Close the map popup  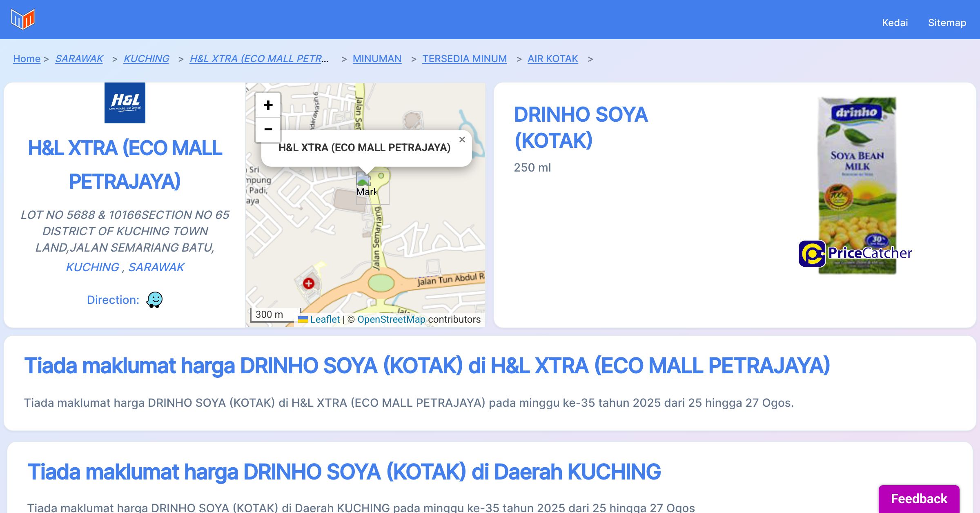[462, 140]
